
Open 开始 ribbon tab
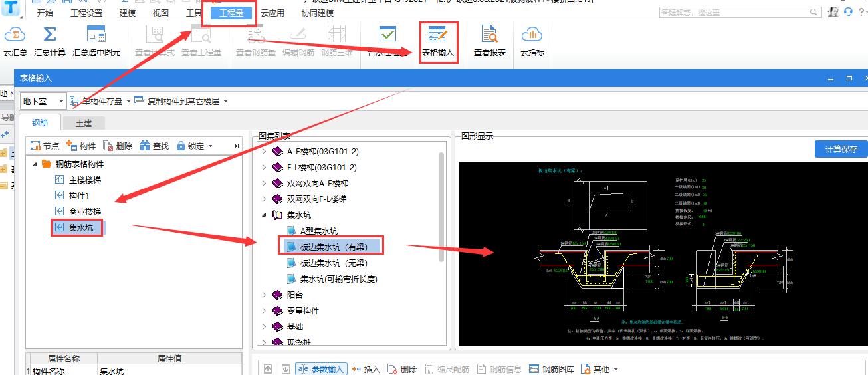tap(45, 13)
